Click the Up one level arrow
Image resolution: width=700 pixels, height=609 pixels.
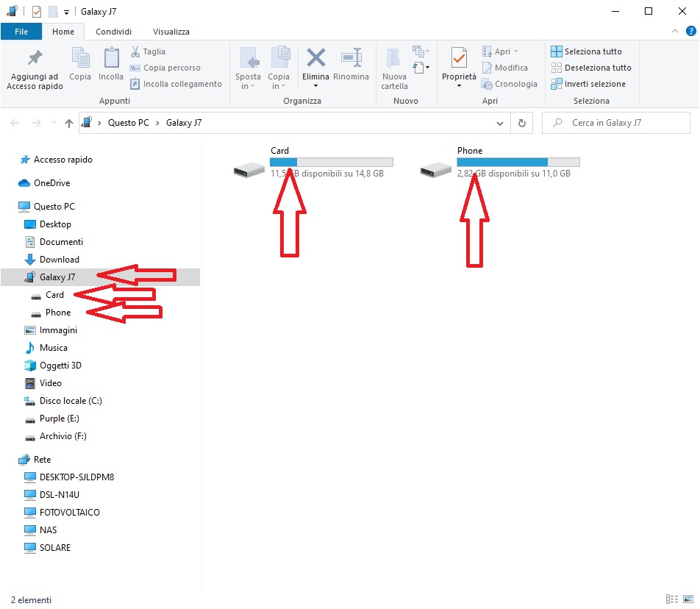(x=69, y=124)
